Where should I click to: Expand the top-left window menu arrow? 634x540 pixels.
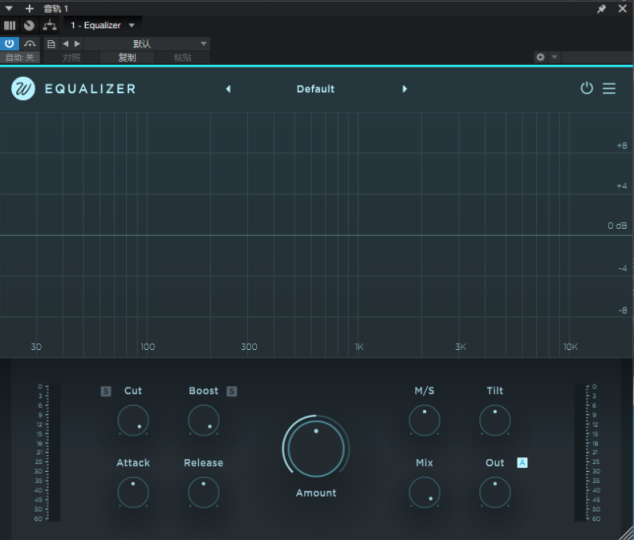pyautogui.click(x=9, y=8)
